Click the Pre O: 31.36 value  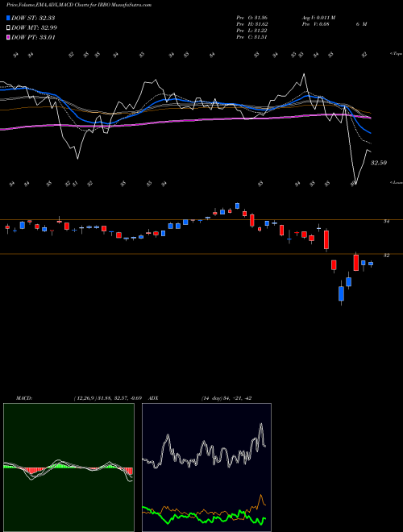click(251, 18)
